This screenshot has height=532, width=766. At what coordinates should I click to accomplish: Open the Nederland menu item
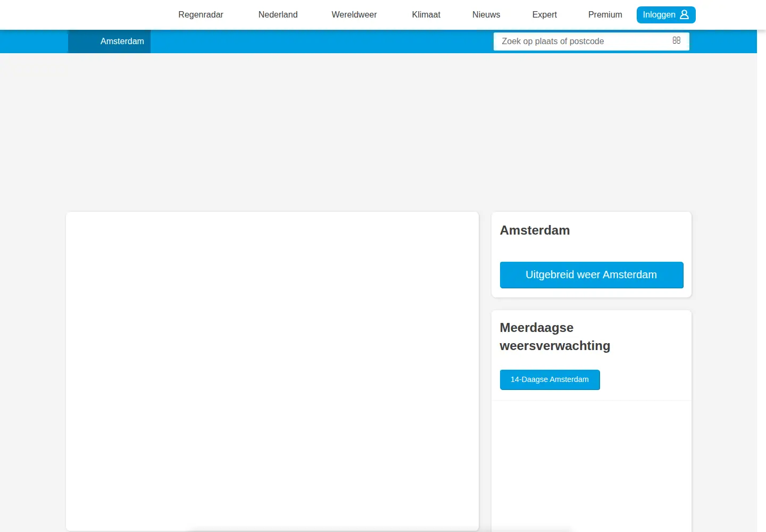[x=278, y=15]
